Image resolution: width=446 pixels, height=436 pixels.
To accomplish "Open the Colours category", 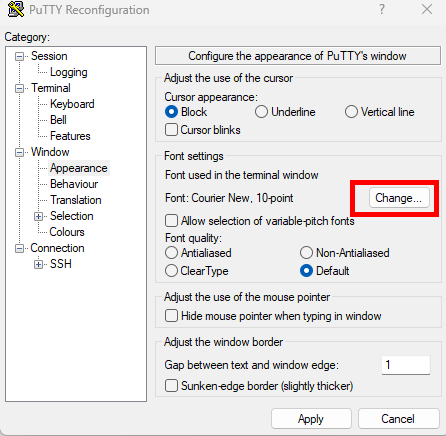I will pos(67,232).
